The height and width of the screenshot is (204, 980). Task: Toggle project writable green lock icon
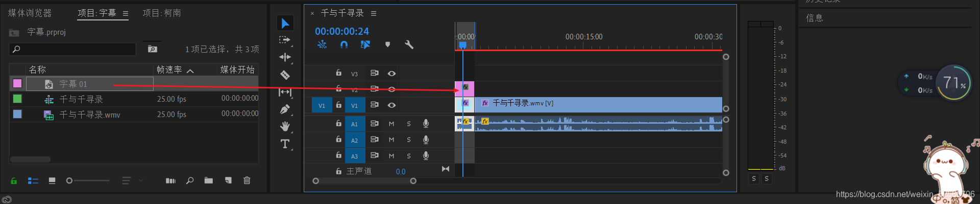point(14,180)
